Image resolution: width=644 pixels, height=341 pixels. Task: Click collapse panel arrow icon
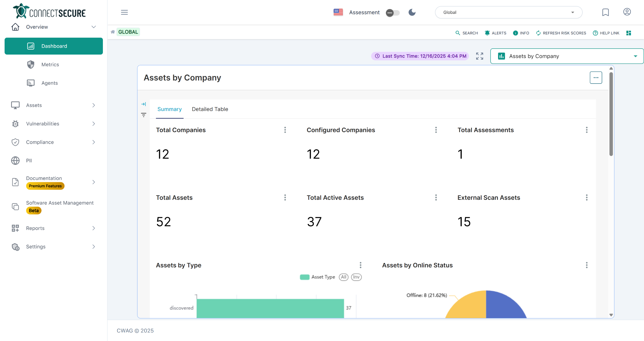coord(144,104)
